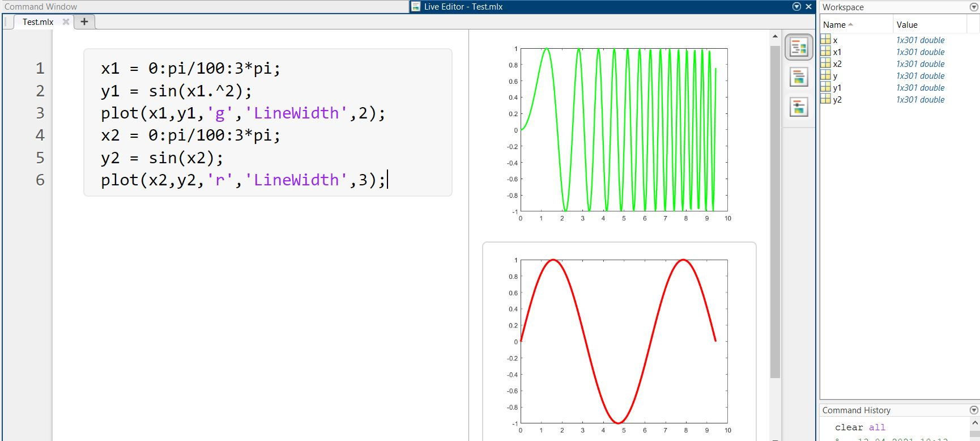Click the x2 variable icon in Workspace
The width and height of the screenshot is (980, 441).
(826, 63)
